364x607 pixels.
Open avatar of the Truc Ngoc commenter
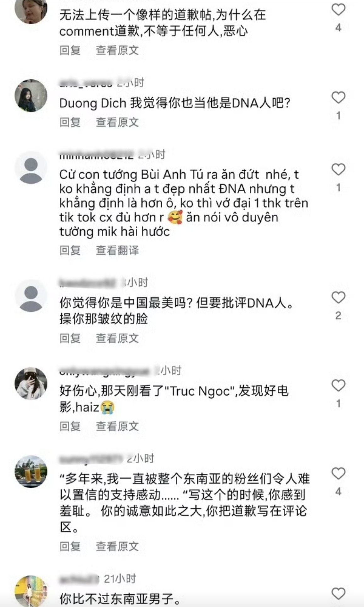(31, 383)
